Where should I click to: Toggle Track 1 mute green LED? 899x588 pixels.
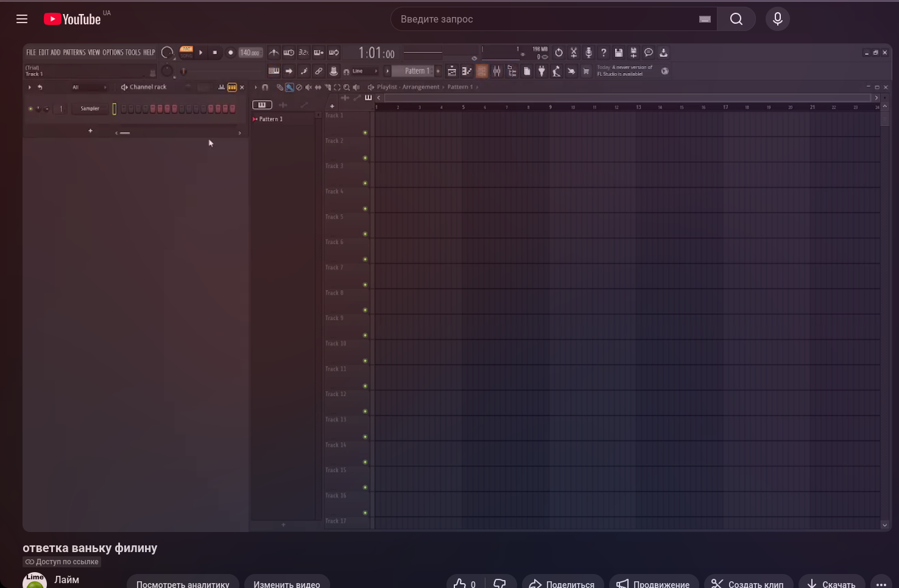pos(365,133)
